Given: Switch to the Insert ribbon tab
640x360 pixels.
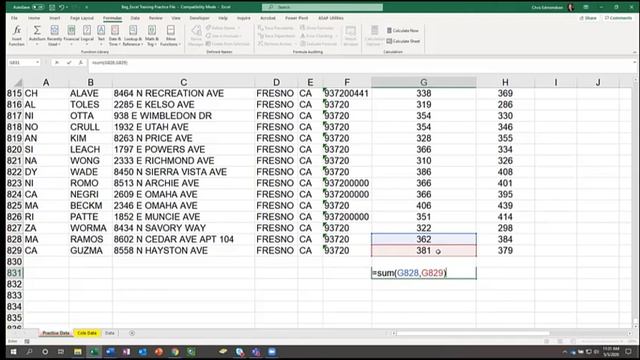Looking at the screenshot, I should pyautogui.click(x=55, y=18).
